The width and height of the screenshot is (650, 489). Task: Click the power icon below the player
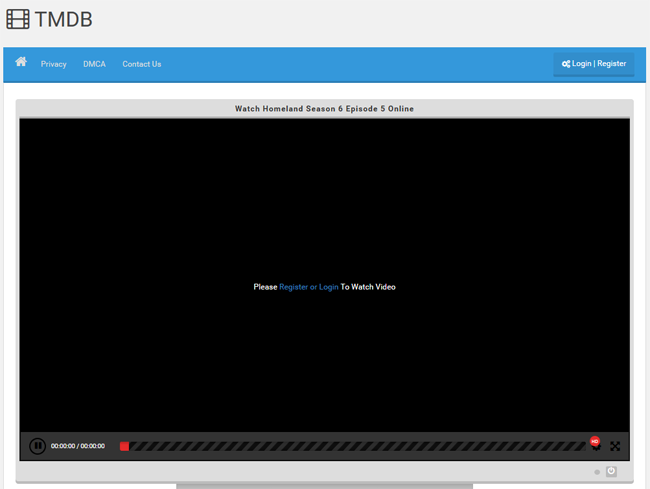[611, 471]
